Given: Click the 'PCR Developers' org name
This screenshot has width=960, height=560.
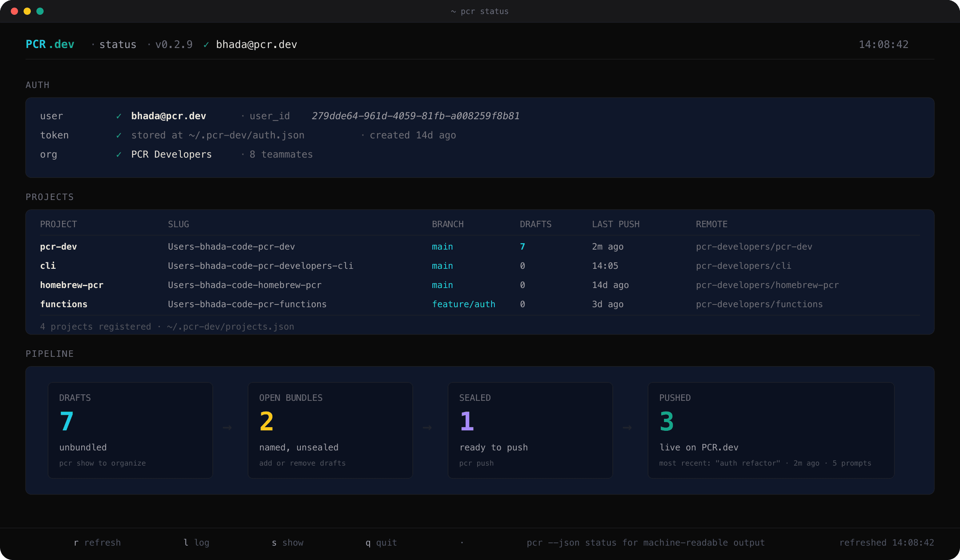Looking at the screenshot, I should coord(172,154).
